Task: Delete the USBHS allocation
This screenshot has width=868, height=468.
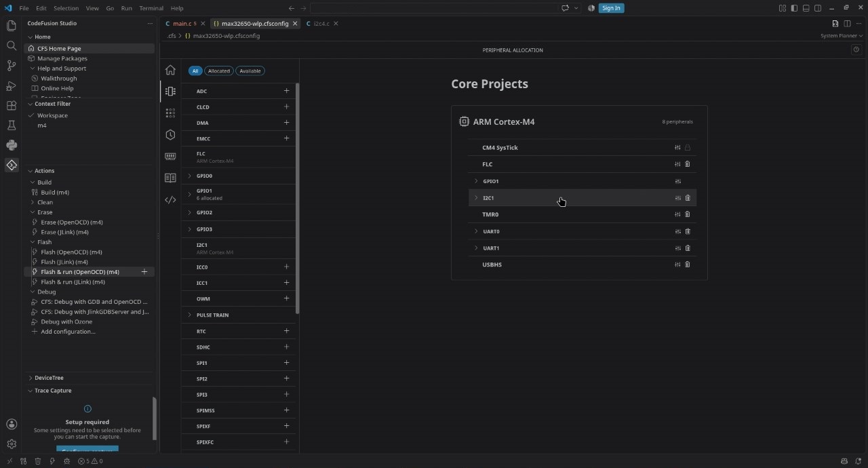Action: pyautogui.click(x=688, y=265)
